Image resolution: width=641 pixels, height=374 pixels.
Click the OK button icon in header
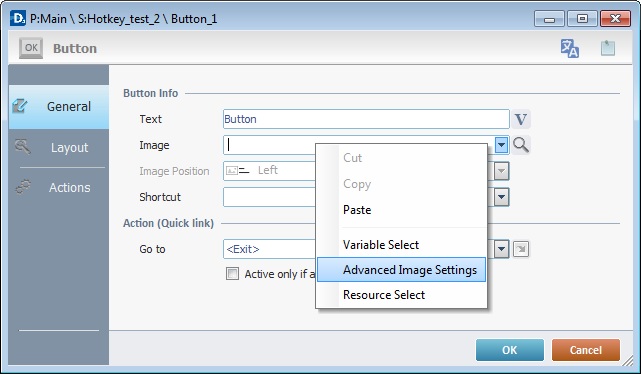click(31, 48)
